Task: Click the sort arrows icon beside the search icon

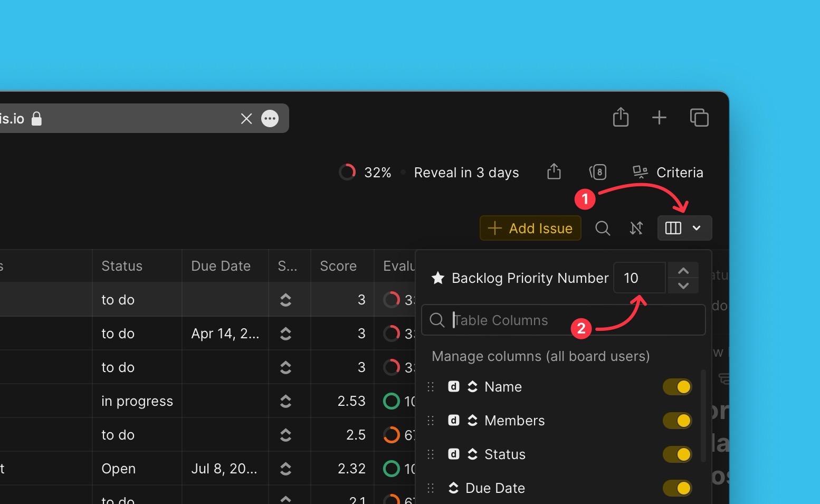Action: (636, 228)
